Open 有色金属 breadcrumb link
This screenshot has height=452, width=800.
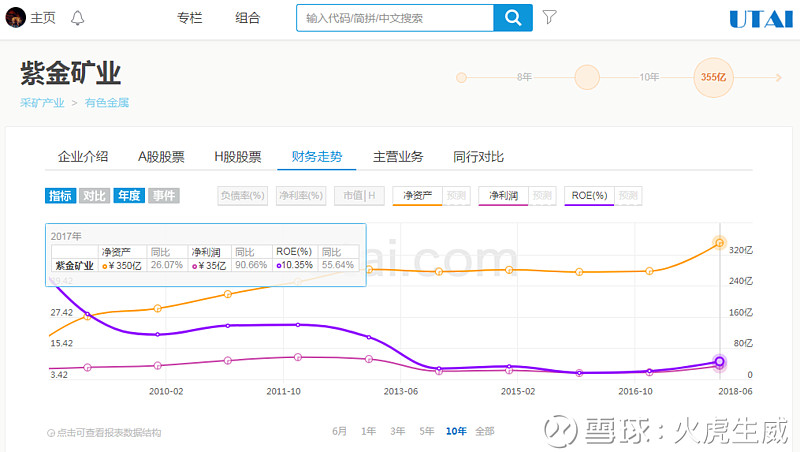pyautogui.click(x=107, y=103)
